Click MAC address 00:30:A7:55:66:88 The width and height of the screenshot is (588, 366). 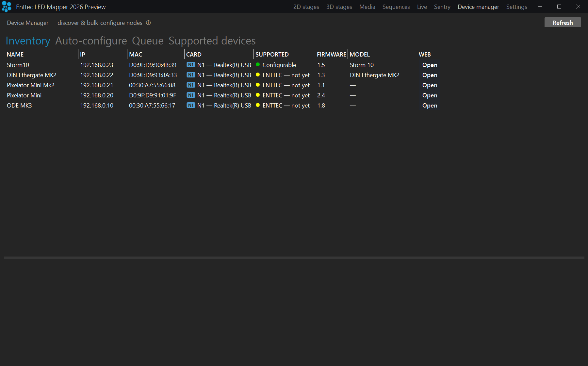152,85
